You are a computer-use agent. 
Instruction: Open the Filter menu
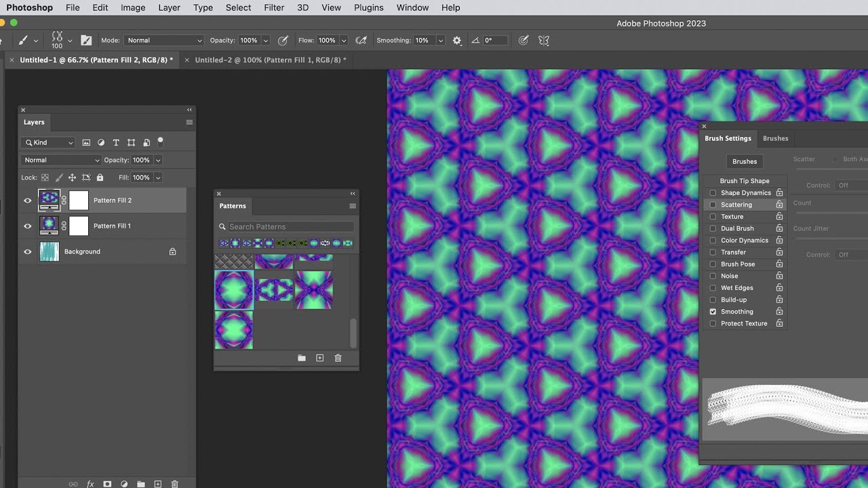coord(274,7)
